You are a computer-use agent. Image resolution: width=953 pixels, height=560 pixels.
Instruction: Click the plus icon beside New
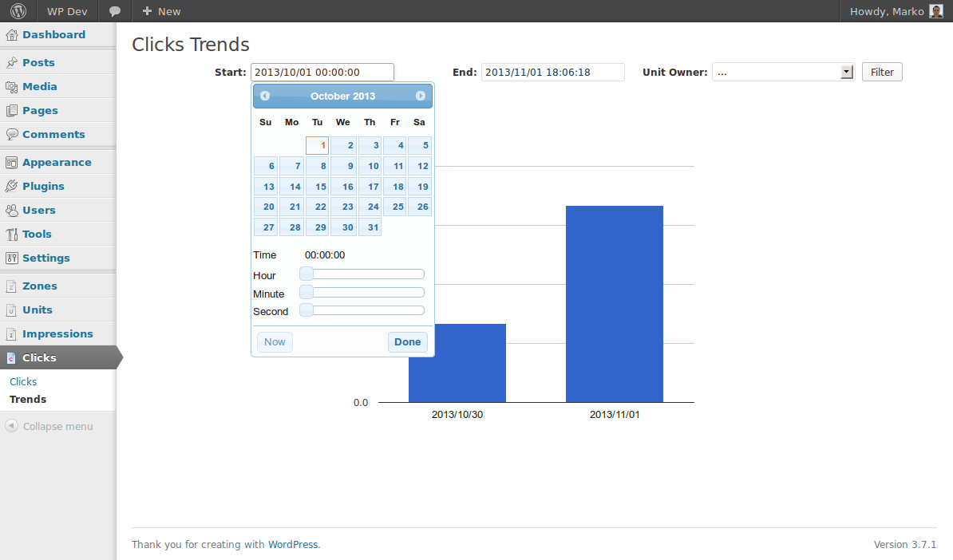[147, 11]
